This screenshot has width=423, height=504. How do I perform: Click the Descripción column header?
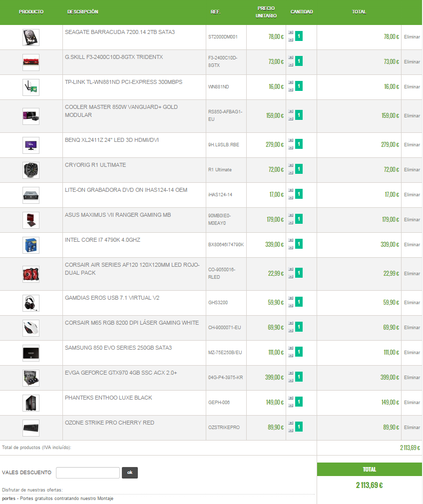(x=82, y=12)
